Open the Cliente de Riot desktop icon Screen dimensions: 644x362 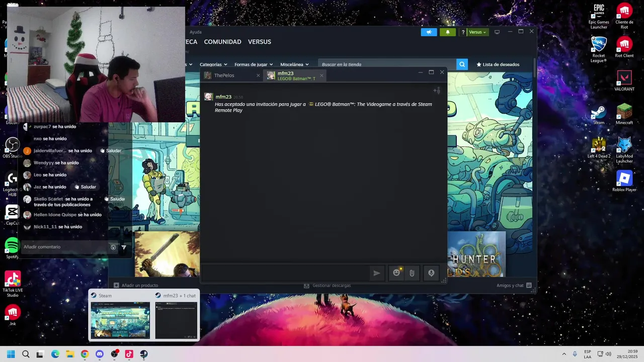tap(624, 17)
